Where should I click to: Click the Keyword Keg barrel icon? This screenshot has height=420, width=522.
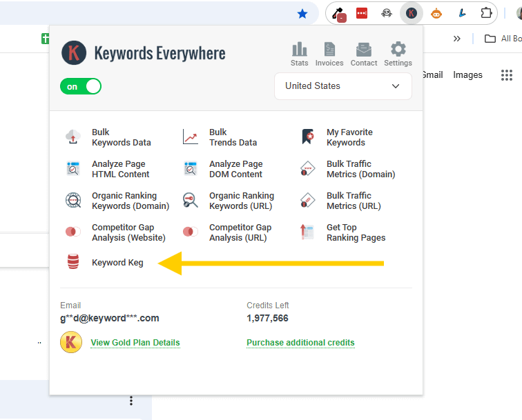point(73,261)
